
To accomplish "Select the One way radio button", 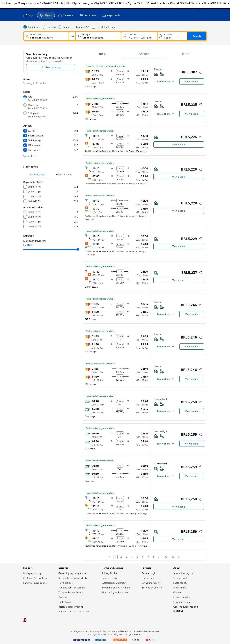I will [44, 27].
